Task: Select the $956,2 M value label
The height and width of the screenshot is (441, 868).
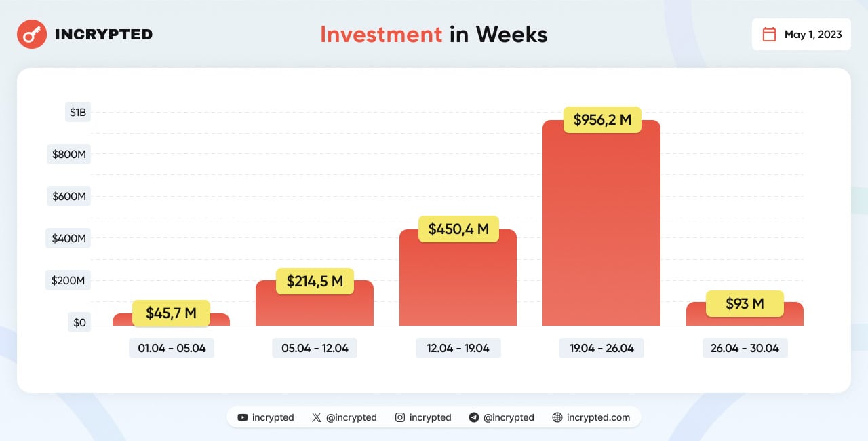Action: point(602,120)
